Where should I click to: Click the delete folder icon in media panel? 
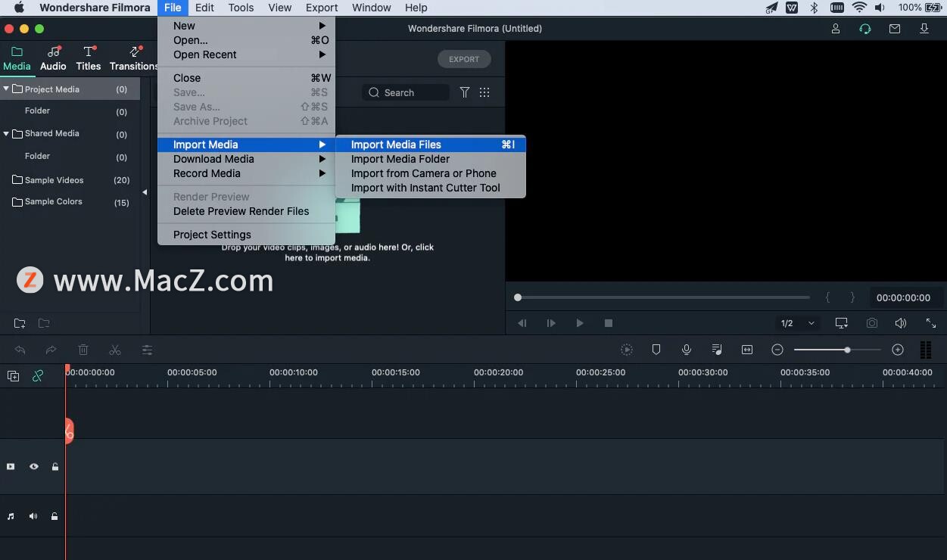(x=44, y=324)
